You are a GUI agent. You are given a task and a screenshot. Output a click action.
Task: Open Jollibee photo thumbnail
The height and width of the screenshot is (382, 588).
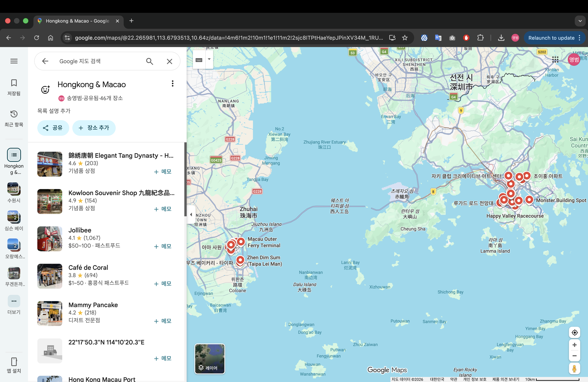point(50,239)
